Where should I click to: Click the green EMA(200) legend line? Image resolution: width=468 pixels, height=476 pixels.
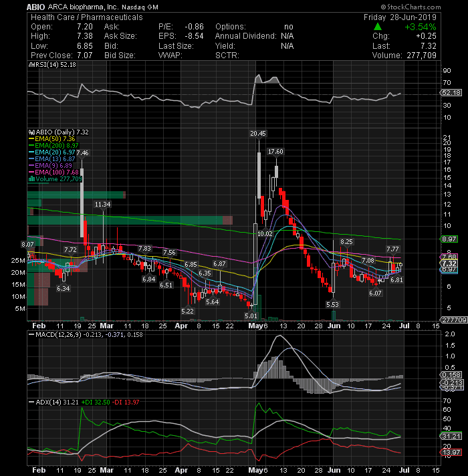point(31,146)
